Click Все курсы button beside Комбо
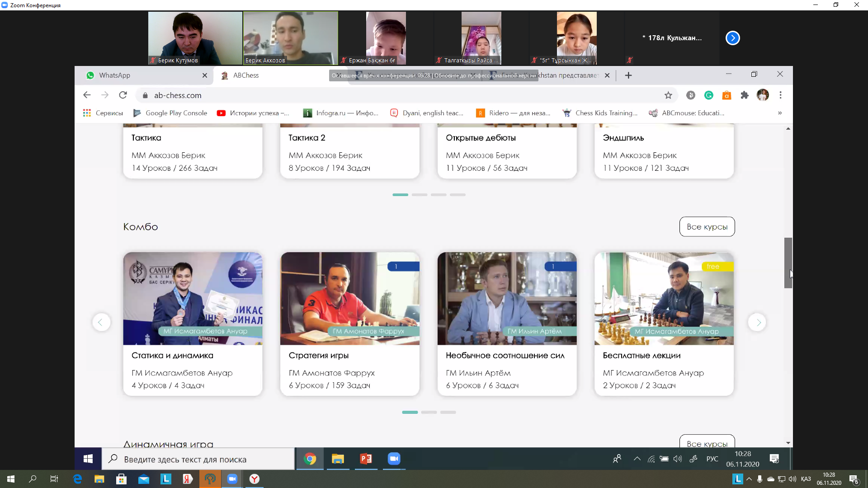Viewport: 868px width, 488px height. pyautogui.click(x=707, y=227)
